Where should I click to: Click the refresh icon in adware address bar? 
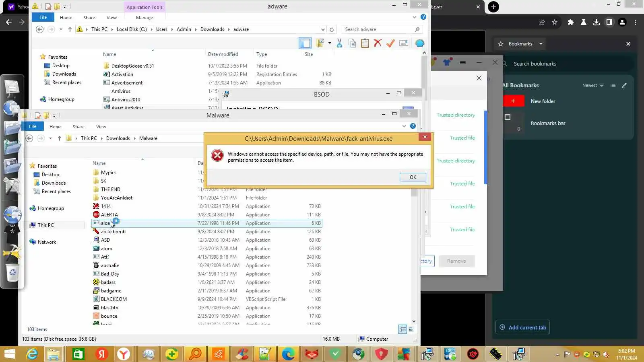332,29
